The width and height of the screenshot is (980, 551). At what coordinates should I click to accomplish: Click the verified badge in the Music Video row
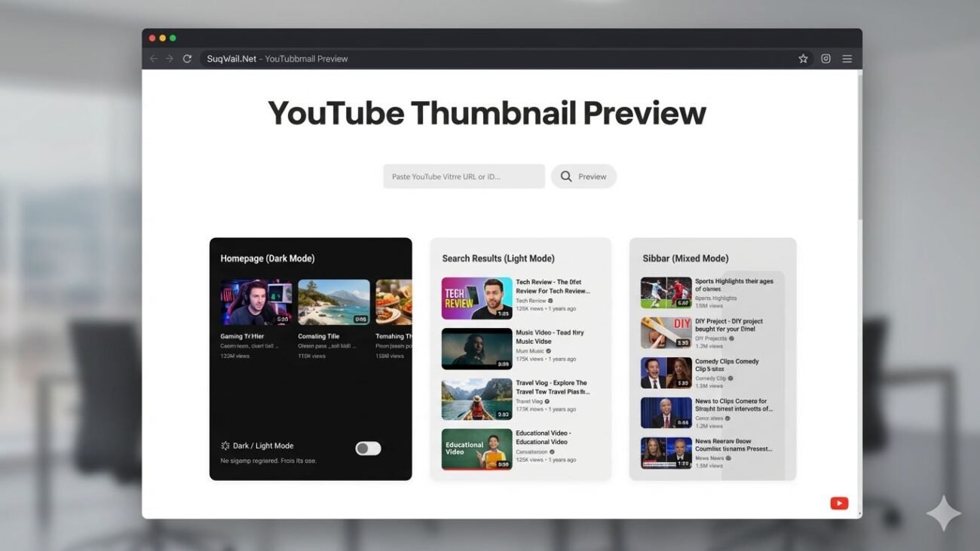point(548,350)
